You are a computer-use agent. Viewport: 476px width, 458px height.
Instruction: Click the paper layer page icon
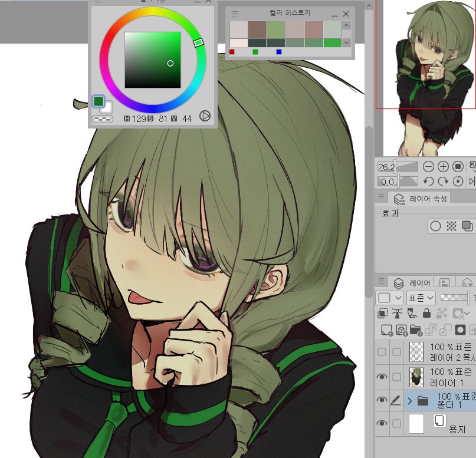pos(439,421)
